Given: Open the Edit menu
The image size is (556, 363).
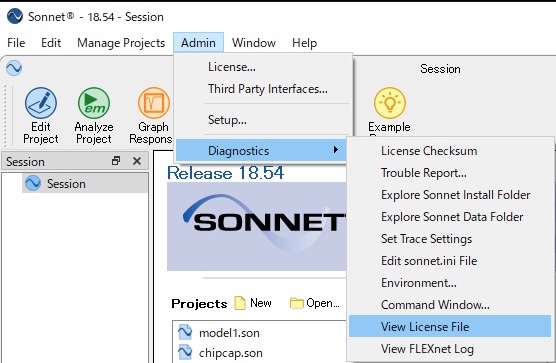Looking at the screenshot, I should point(51,43).
